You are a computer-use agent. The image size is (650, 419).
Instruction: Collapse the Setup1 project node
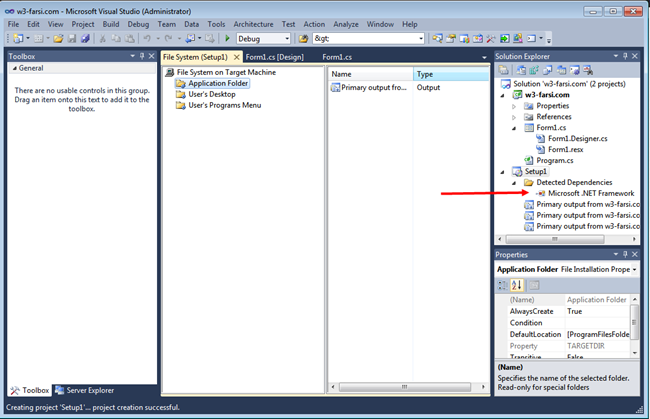point(502,172)
